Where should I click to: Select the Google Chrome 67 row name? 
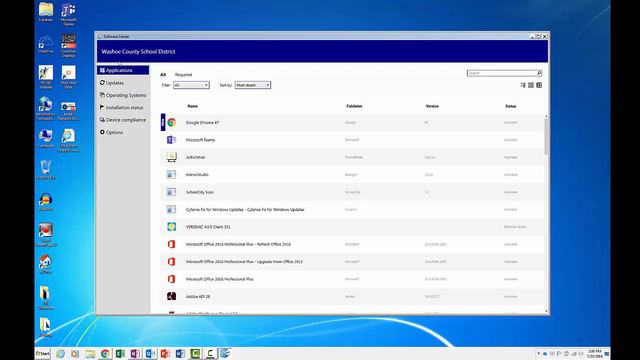click(202, 122)
